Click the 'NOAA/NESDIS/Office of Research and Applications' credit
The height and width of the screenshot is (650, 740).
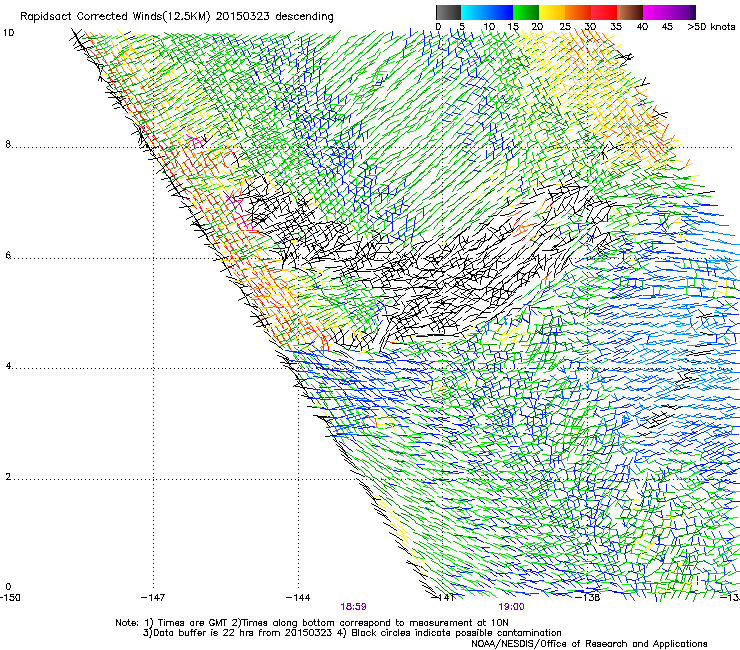pos(589,644)
